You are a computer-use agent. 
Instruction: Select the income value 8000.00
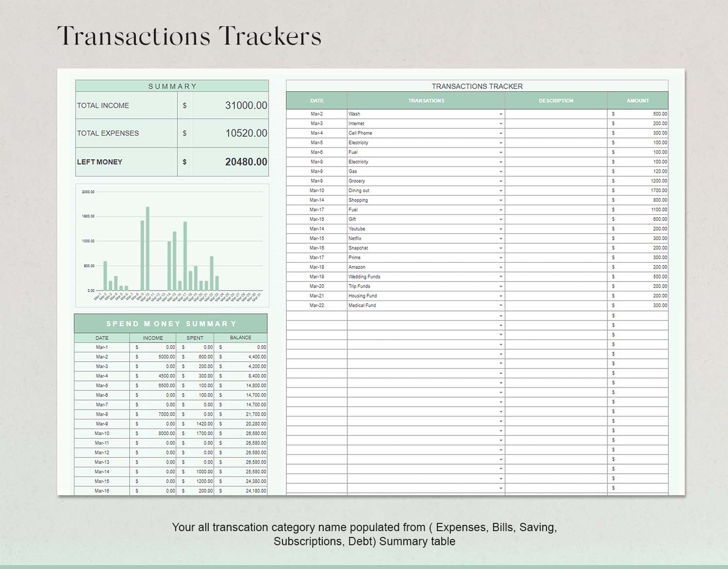tap(166, 434)
